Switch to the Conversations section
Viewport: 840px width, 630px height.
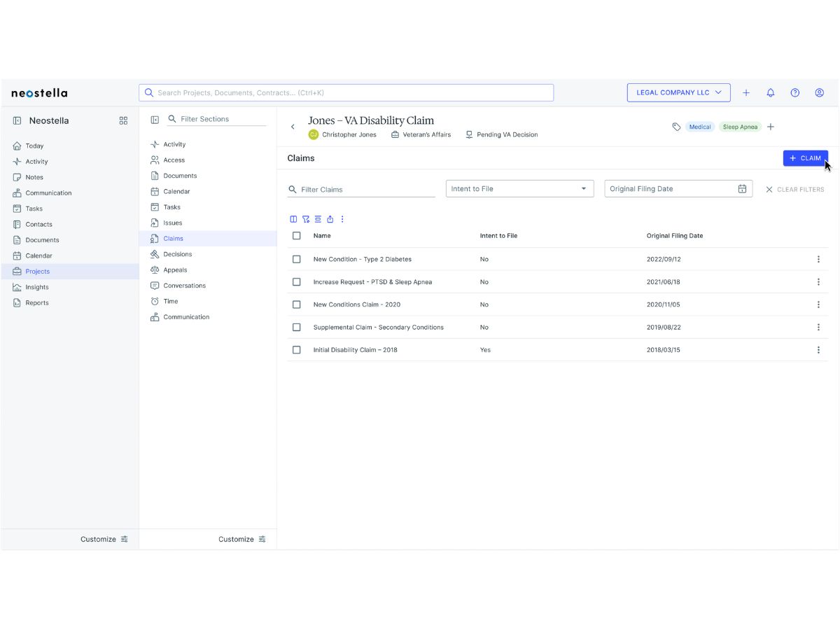pyautogui.click(x=208, y=286)
